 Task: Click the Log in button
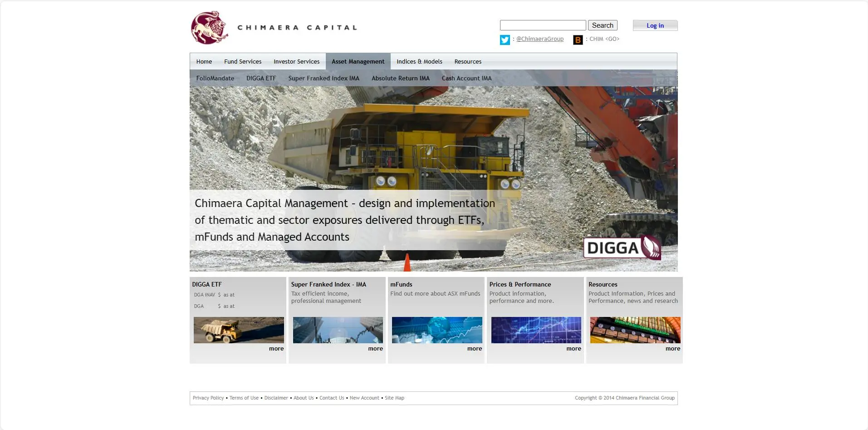tap(655, 25)
